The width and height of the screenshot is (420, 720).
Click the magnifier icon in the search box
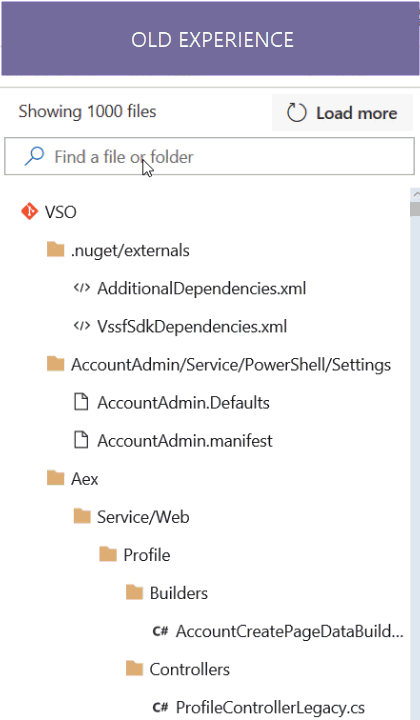pyautogui.click(x=34, y=157)
